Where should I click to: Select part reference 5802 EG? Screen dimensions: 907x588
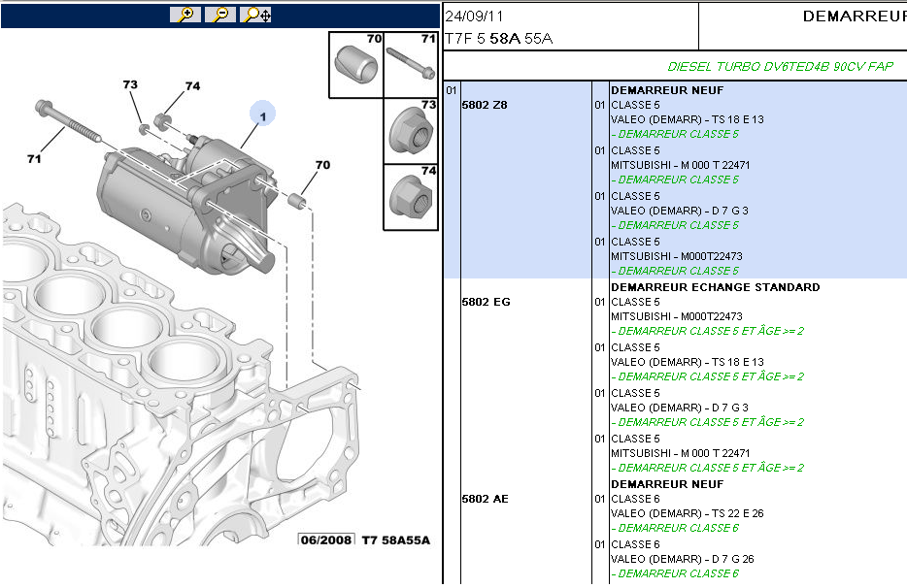pos(486,302)
